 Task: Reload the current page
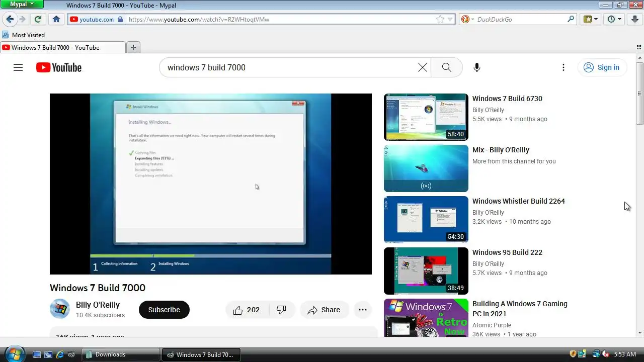point(38,19)
